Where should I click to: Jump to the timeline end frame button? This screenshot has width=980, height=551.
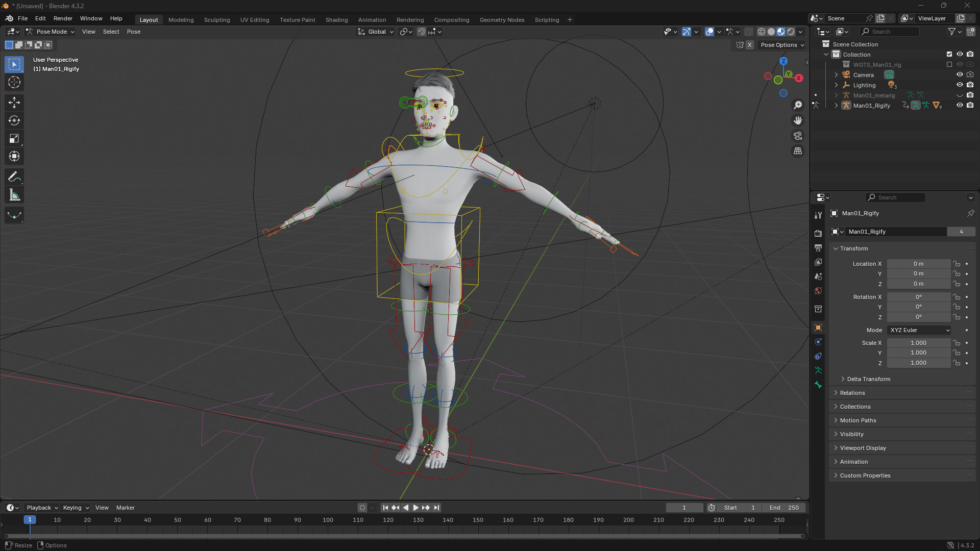tap(436, 508)
